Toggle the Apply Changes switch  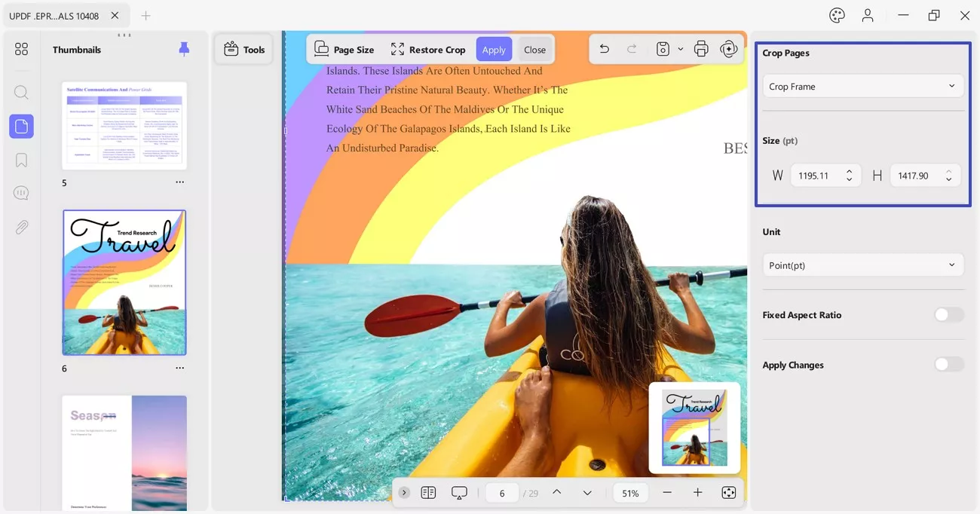pyautogui.click(x=949, y=364)
